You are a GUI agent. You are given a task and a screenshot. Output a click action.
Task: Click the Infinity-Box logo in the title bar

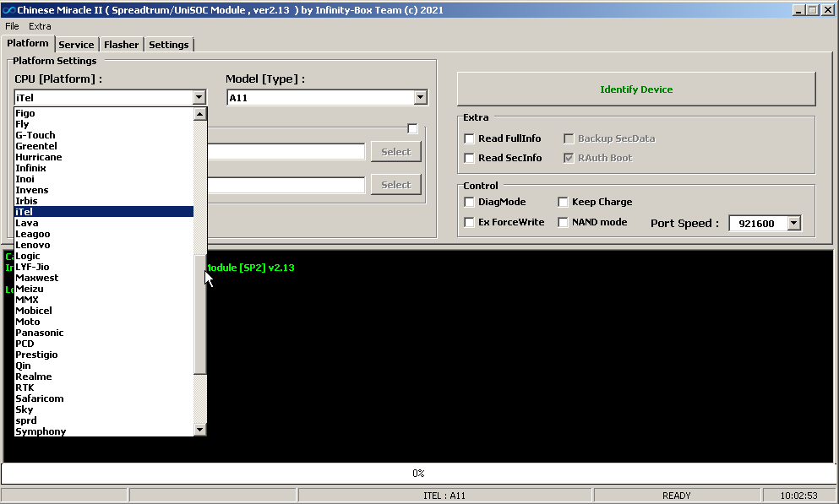(x=9, y=9)
